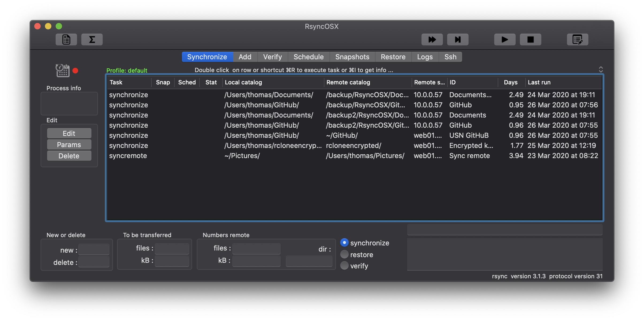Click the red status indicator dot
Image resolution: width=644 pixels, height=321 pixels.
click(75, 71)
